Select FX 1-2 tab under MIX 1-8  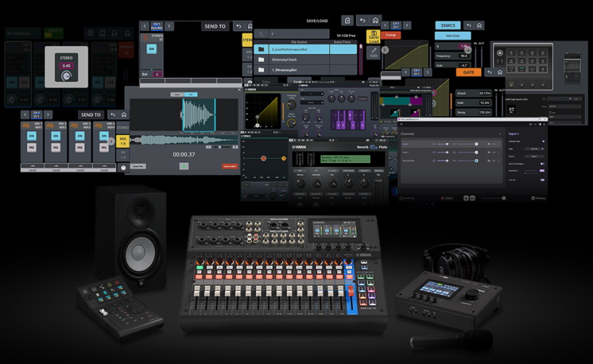pos(123,155)
